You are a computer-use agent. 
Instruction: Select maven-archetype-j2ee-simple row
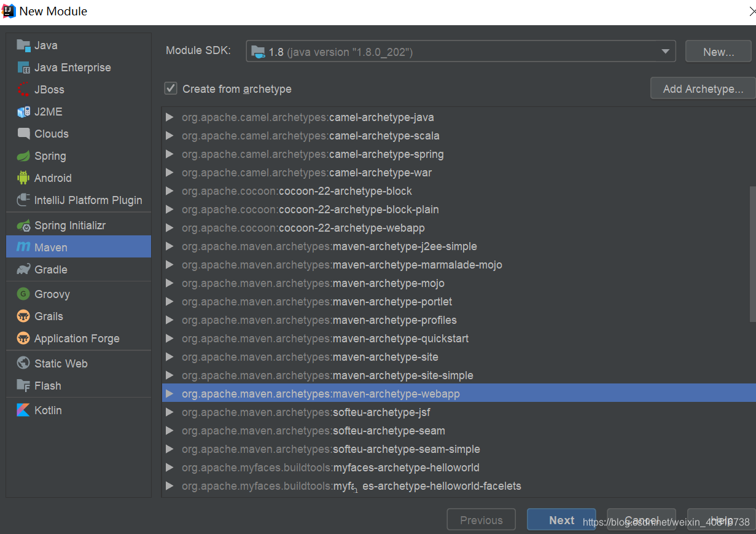point(459,246)
